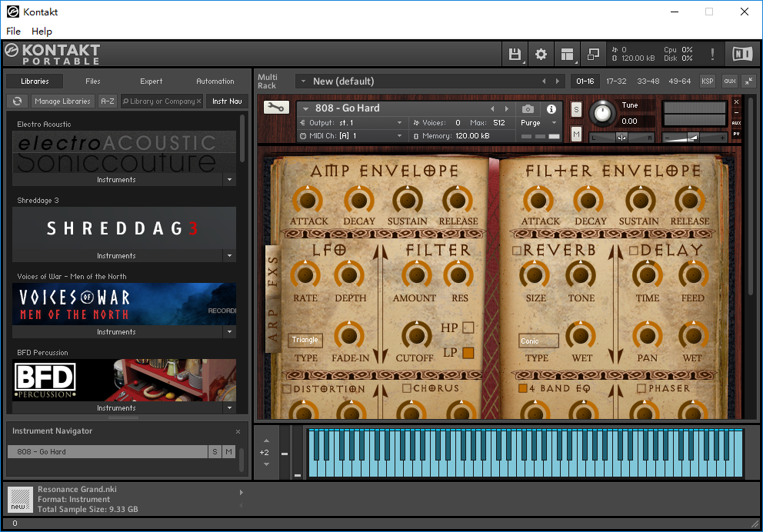The height and width of the screenshot is (532, 763).
Task: Show instrument info (i) icon
Action: point(551,109)
